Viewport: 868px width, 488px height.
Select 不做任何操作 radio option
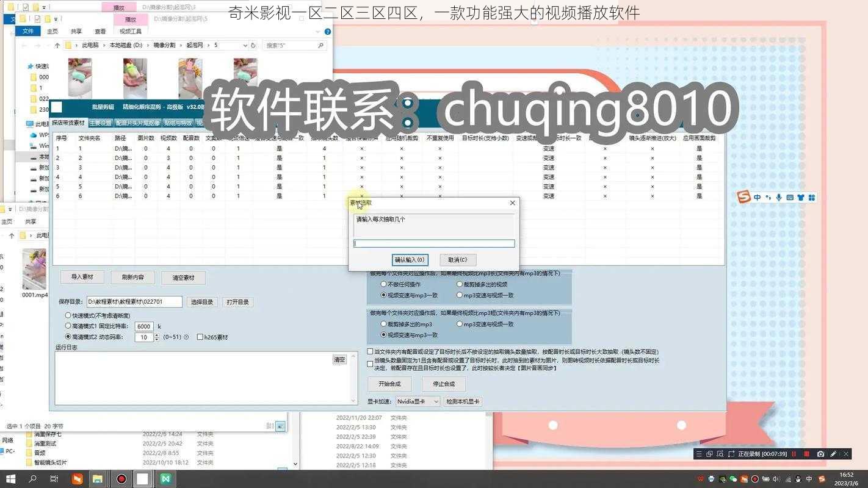click(383, 284)
